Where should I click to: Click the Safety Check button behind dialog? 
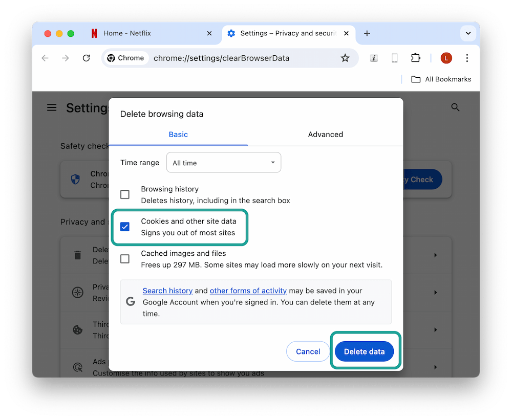click(x=422, y=179)
